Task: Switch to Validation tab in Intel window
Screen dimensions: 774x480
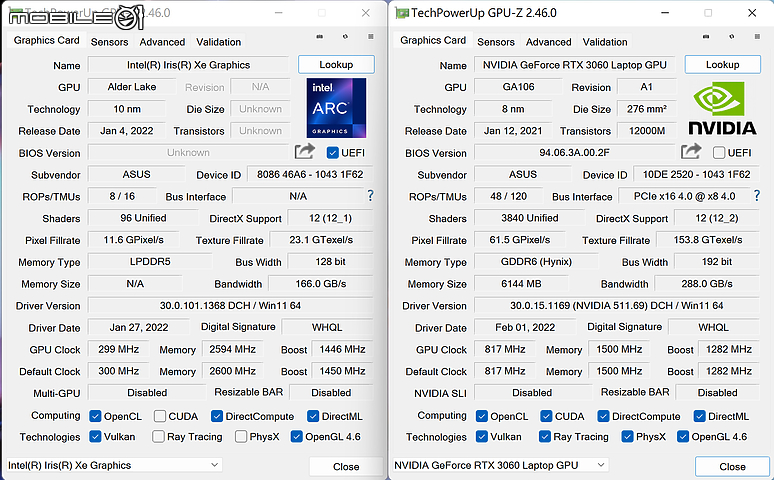Action: coord(219,42)
